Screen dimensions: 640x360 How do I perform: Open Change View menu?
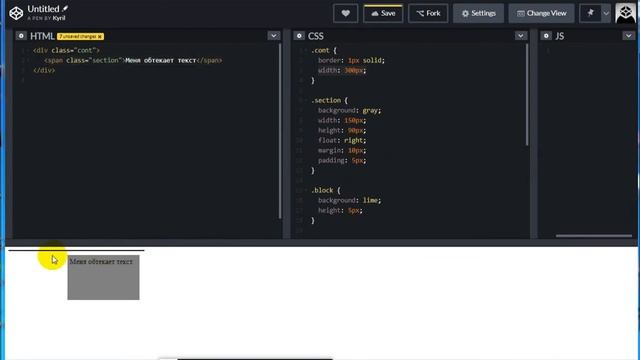(x=541, y=13)
